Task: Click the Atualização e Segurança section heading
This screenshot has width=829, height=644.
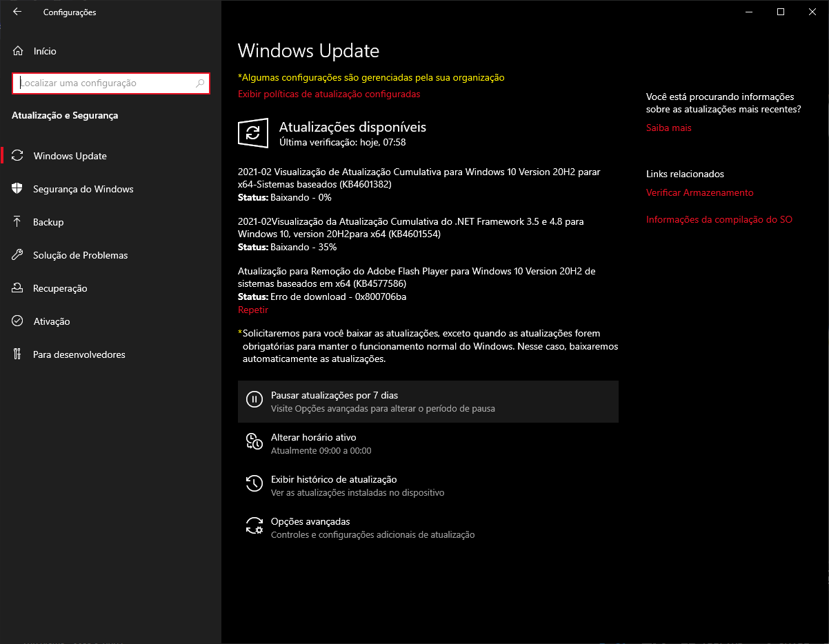Action: (65, 115)
